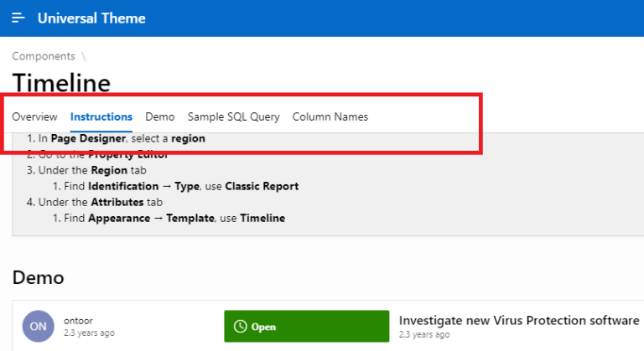This screenshot has height=351, width=644.
Task: Switch to the Overview tab
Action: pyautogui.click(x=35, y=117)
